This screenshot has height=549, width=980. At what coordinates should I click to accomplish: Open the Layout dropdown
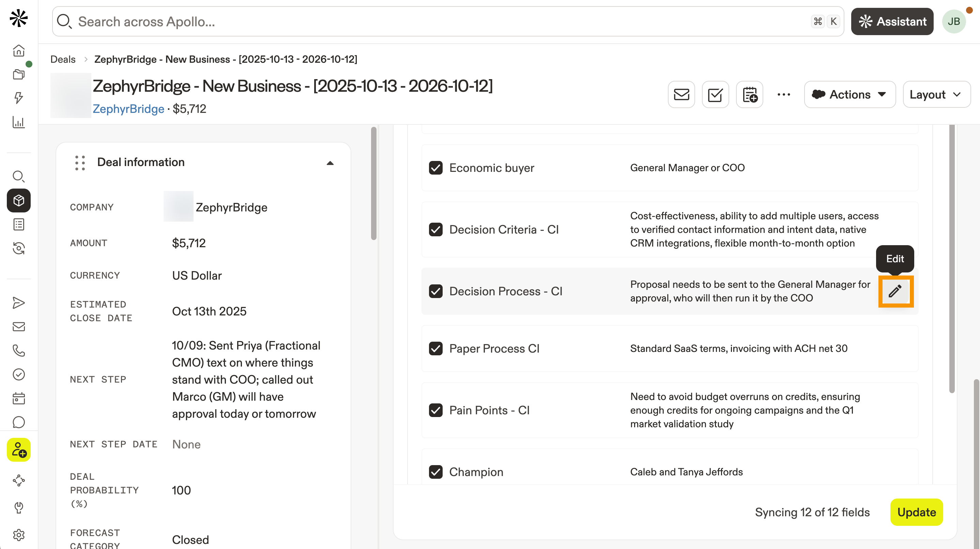(936, 94)
